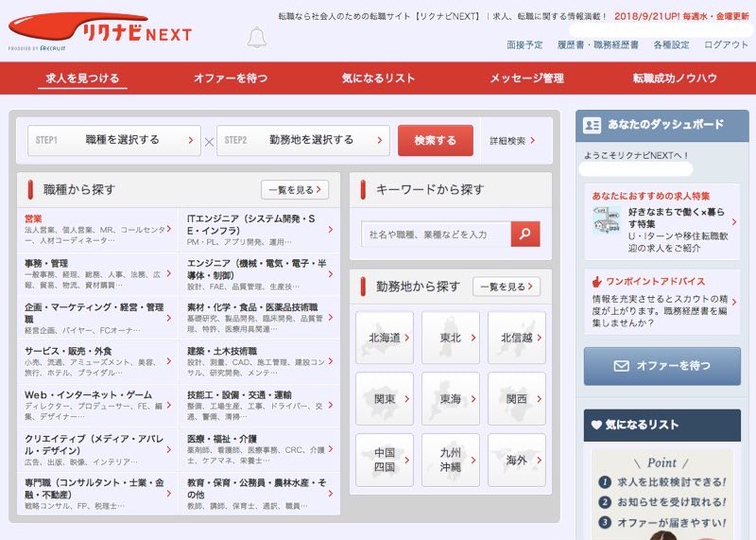Image resolution: width=756 pixels, height=540 pixels.
Task: Choose the 海外 region tile
Action: [517, 460]
